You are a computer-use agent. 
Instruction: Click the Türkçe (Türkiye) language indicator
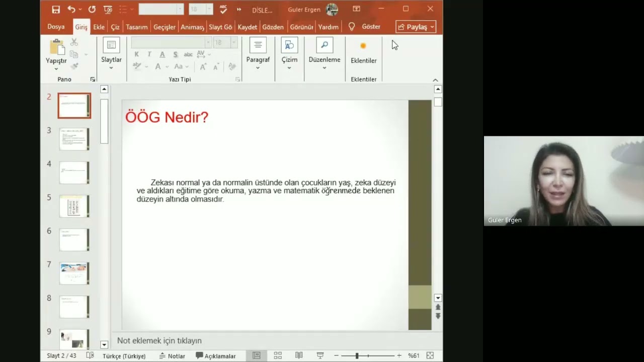pos(124,356)
